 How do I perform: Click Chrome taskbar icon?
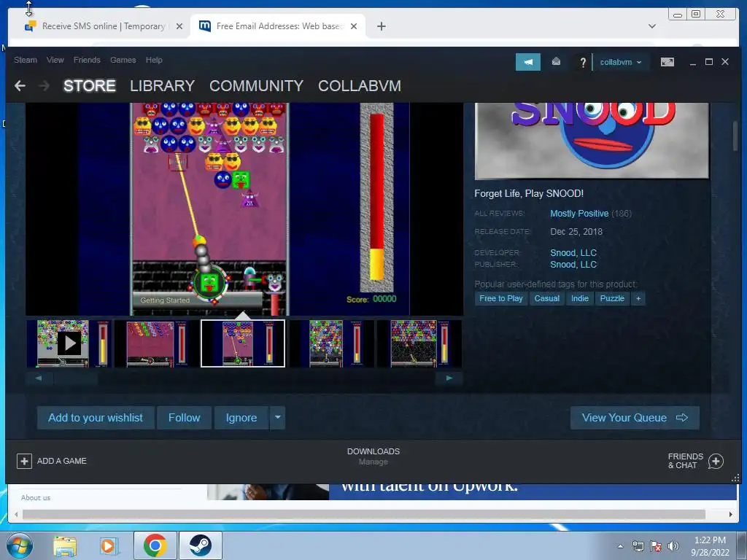pos(155,545)
